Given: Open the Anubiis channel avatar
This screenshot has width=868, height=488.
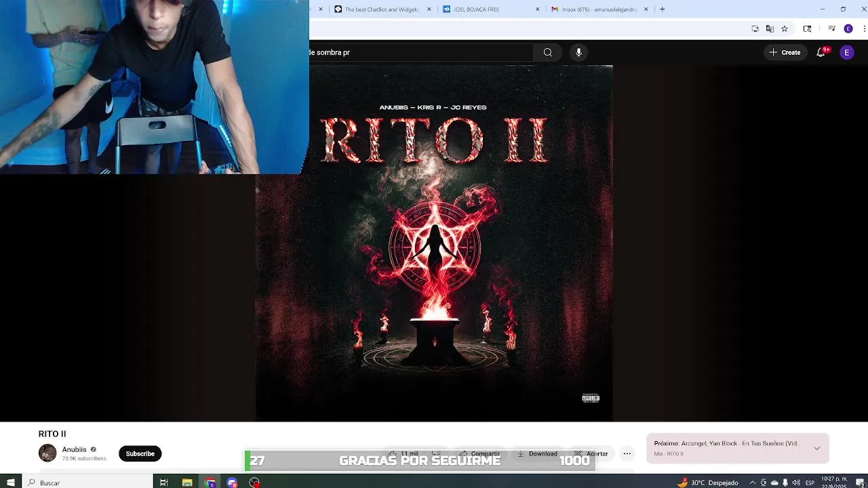Looking at the screenshot, I should pyautogui.click(x=47, y=453).
